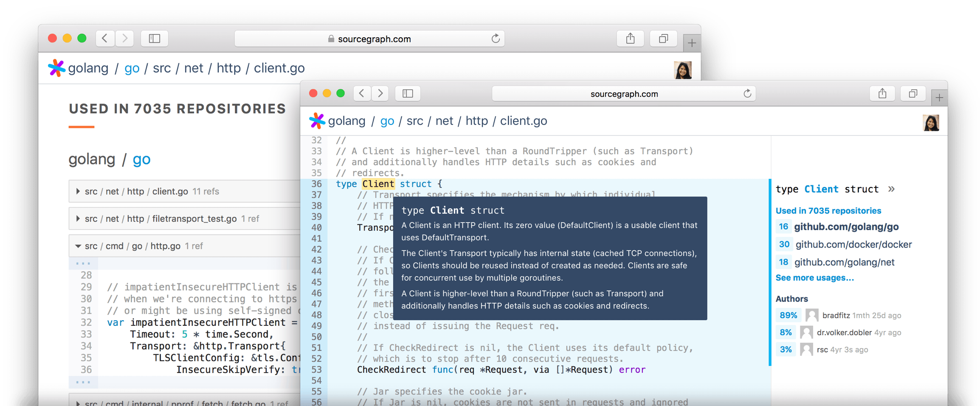Click 'type Client struct' sidebar heading

click(x=827, y=189)
